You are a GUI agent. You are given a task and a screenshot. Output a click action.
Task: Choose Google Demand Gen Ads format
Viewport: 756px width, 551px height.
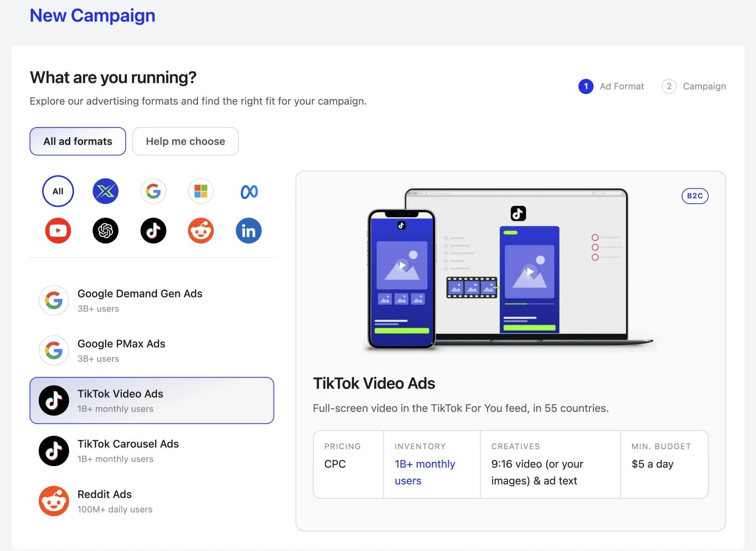[152, 301]
